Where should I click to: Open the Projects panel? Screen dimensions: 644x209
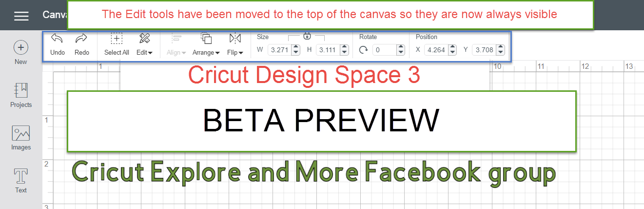[x=21, y=95]
